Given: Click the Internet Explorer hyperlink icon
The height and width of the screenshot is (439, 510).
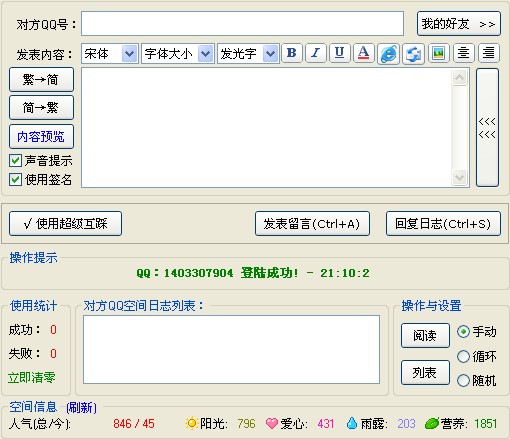Looking at the screenshot, I should tap(388, 53).
